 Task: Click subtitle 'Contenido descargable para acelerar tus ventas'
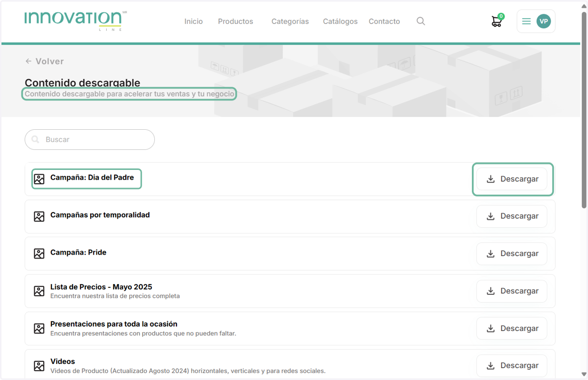129,94
